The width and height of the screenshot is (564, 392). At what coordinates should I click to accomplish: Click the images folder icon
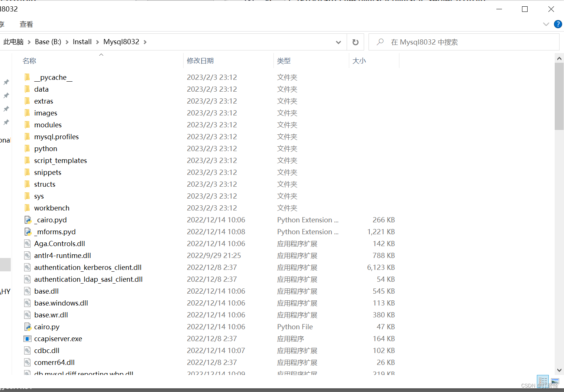[x=27, y=113]
